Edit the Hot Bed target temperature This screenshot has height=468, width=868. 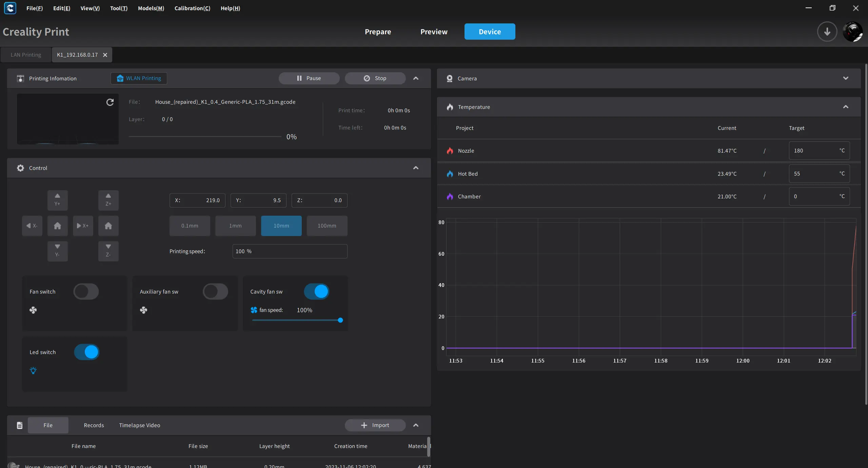click(x=819, y=174)
